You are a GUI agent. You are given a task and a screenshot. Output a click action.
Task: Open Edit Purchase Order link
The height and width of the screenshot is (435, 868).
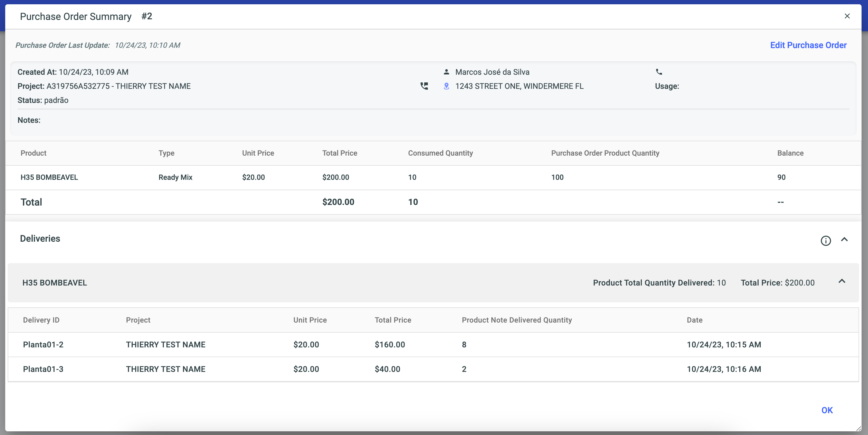tap(808, 45)
